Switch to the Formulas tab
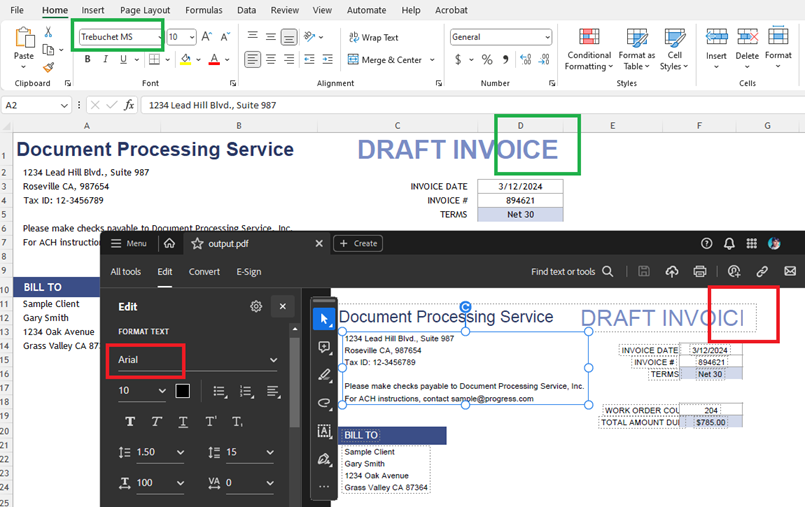This screenshot has height=507, width=805. [204, 10]
